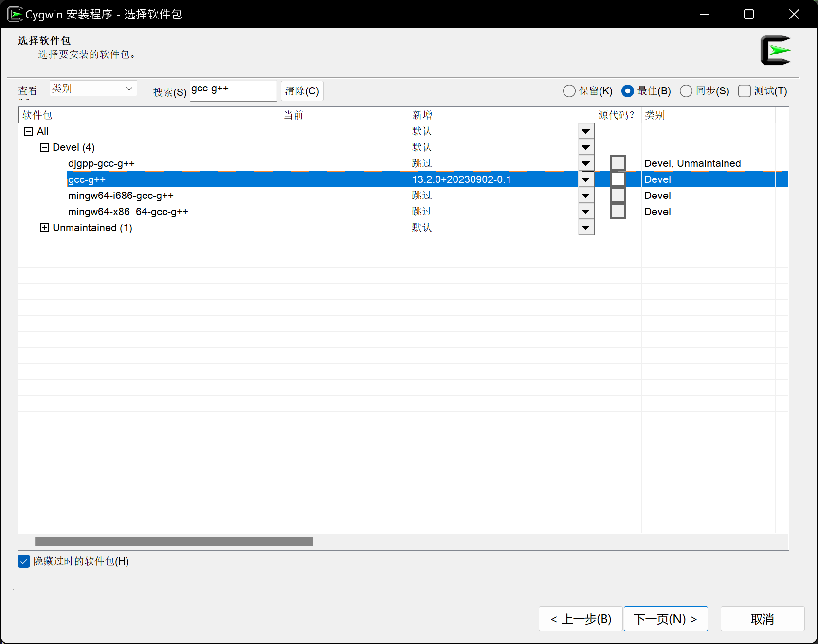This screenshot has width=818, height=644.
Task: Click 跳过 in the djgpp-gcc-g++ row
Action: [422, 163]
